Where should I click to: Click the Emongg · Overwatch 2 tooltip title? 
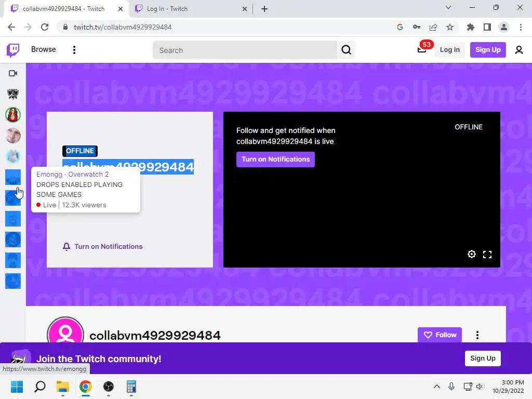click(73, 175)
